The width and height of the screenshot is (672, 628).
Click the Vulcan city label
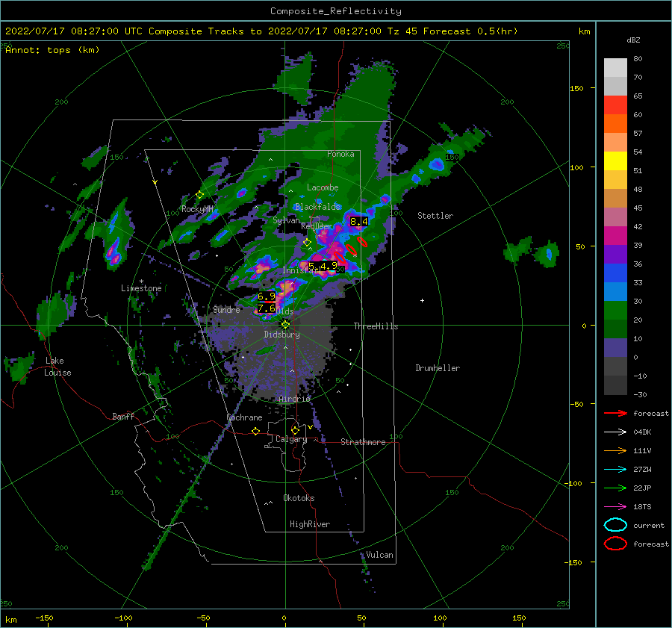point(379,555)
